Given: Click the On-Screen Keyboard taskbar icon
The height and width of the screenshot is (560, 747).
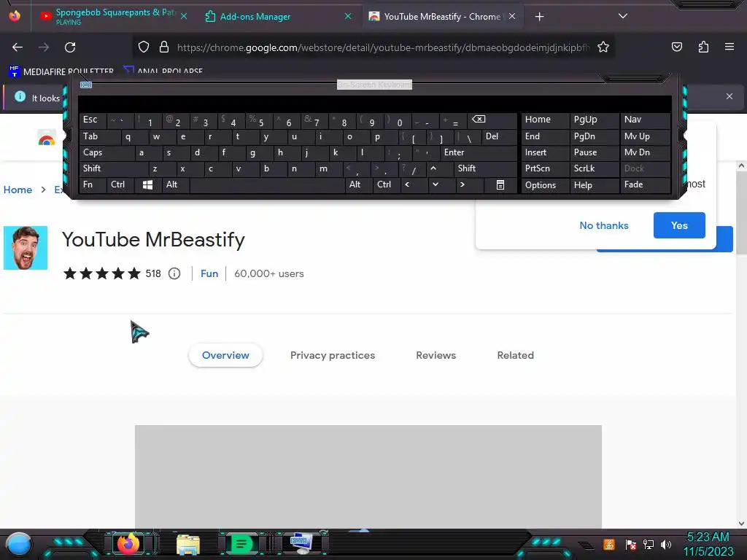Looking at the screenshot, I should pyautogui.click(x=301, y=543).
